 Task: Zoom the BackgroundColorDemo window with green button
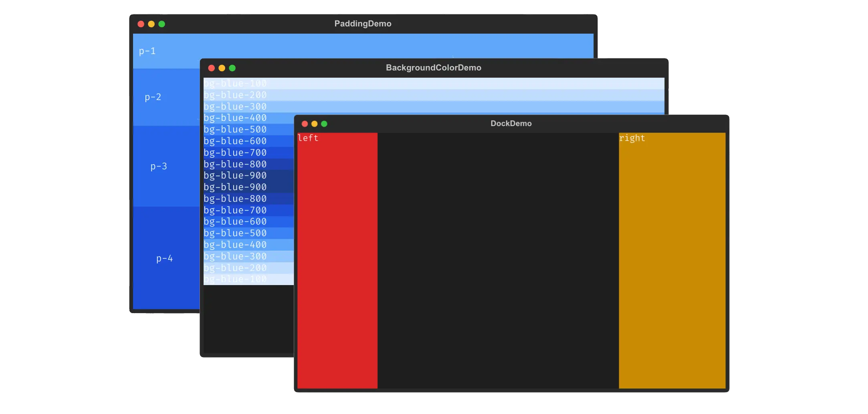[232, 68]
